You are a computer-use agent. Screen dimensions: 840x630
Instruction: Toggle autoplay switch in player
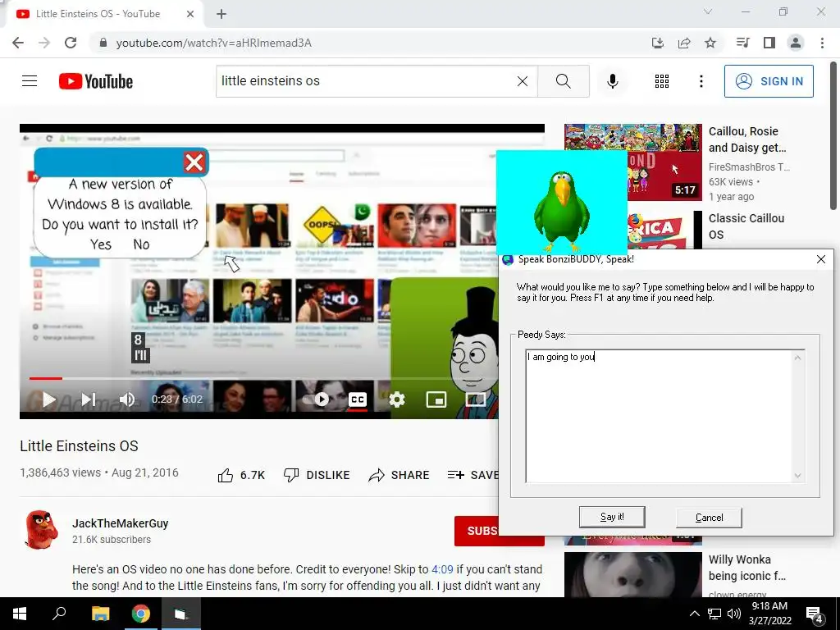coord(316,399)
